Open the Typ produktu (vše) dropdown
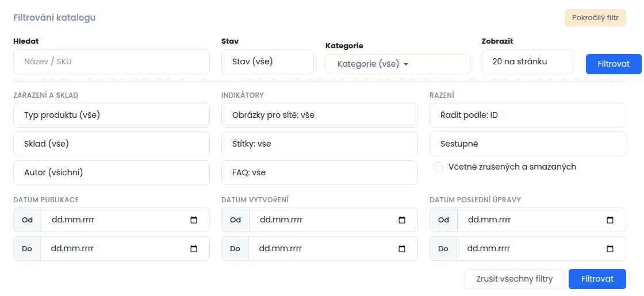 pos(112,116)
